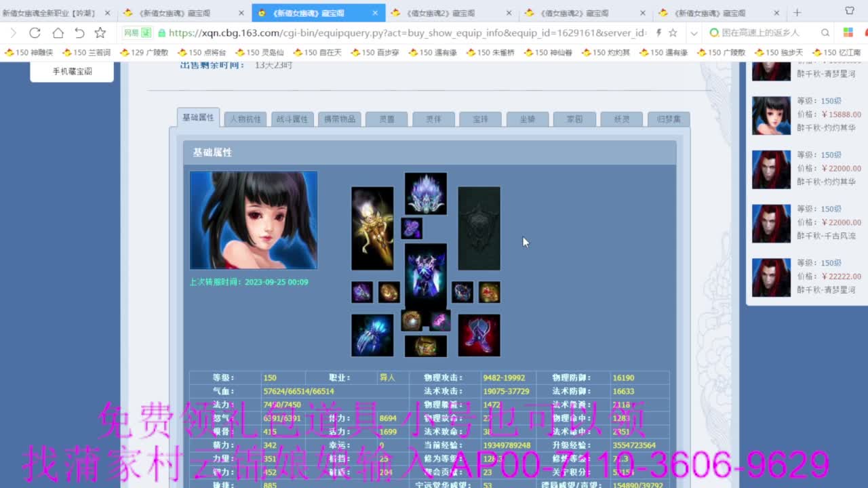Screen dimensions: 868x488
Task: Click the 异人 profession value
Action: tap(387, 378)
